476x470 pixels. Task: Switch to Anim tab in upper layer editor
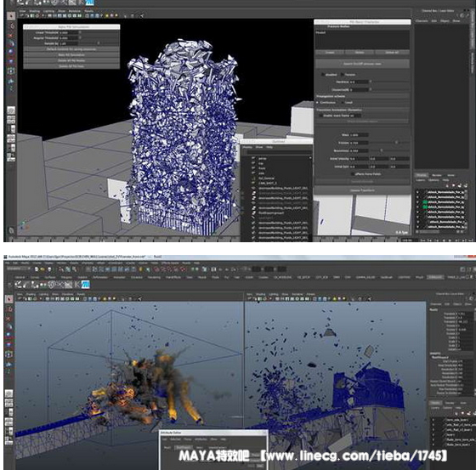click(451, 175)
